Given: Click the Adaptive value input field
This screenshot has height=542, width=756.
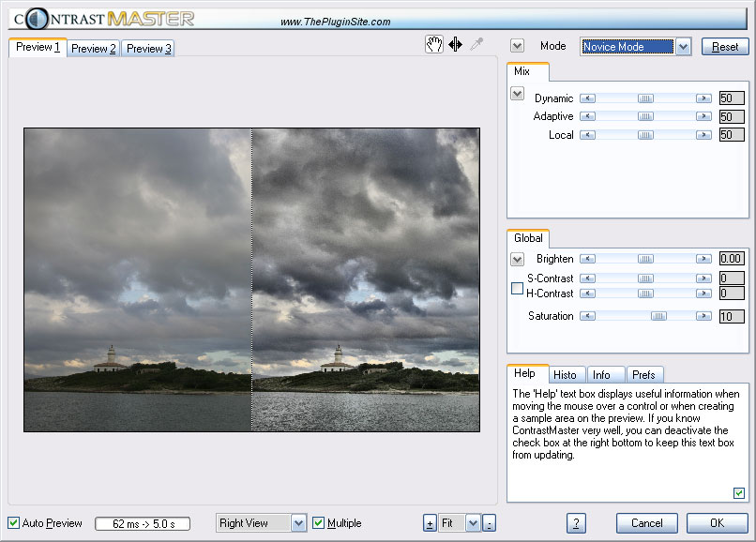Looking at the screenshot, I should tap(731, 117).
